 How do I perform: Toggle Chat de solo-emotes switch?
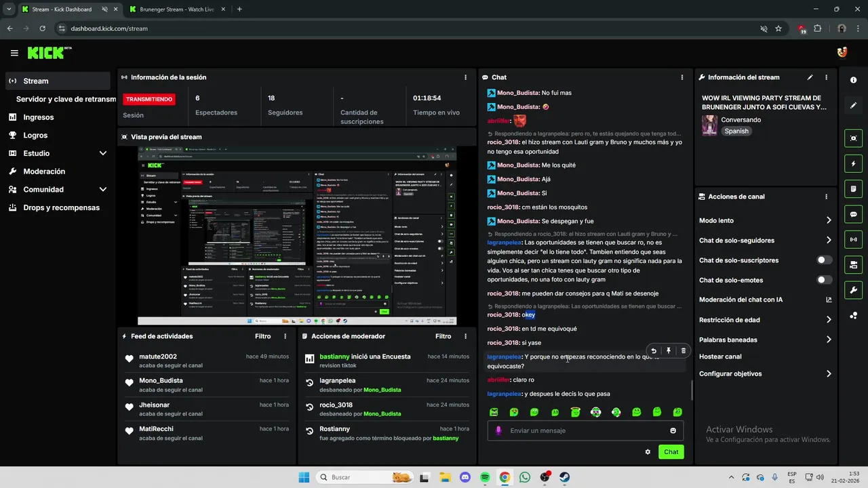[825, 280]
